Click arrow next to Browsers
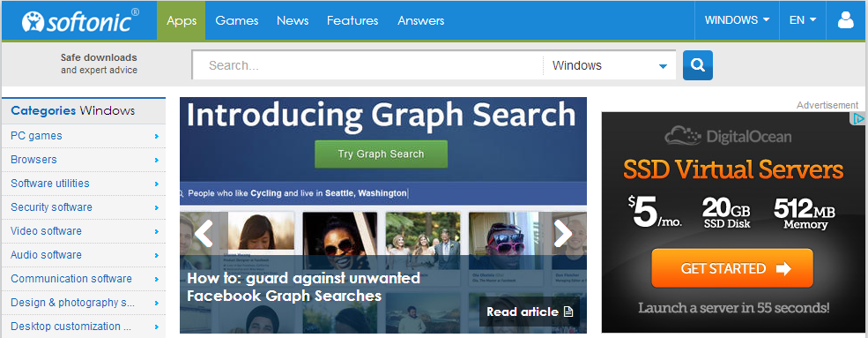 (157, 160)
